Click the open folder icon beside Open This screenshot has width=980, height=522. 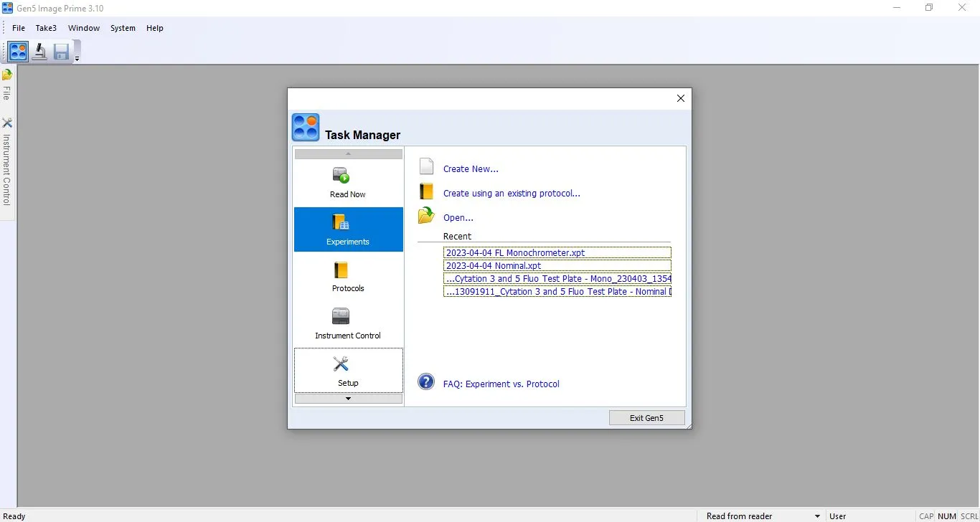coord(427,215)
